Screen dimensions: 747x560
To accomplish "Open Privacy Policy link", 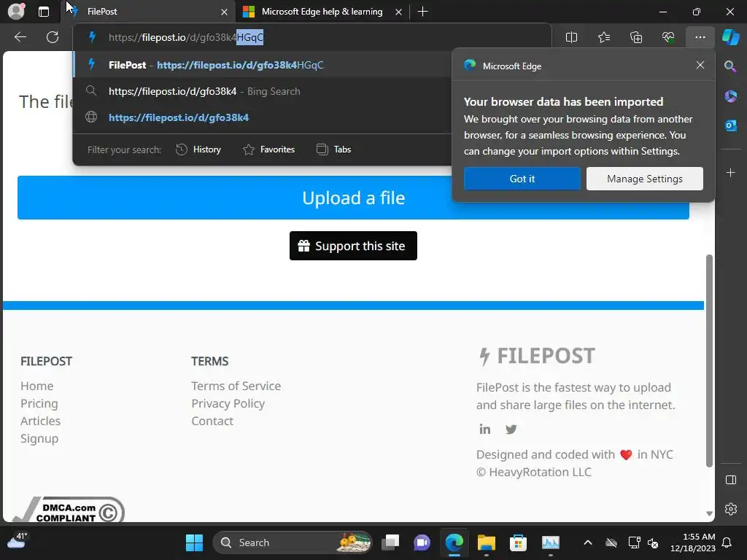I will tap(228, 403).
